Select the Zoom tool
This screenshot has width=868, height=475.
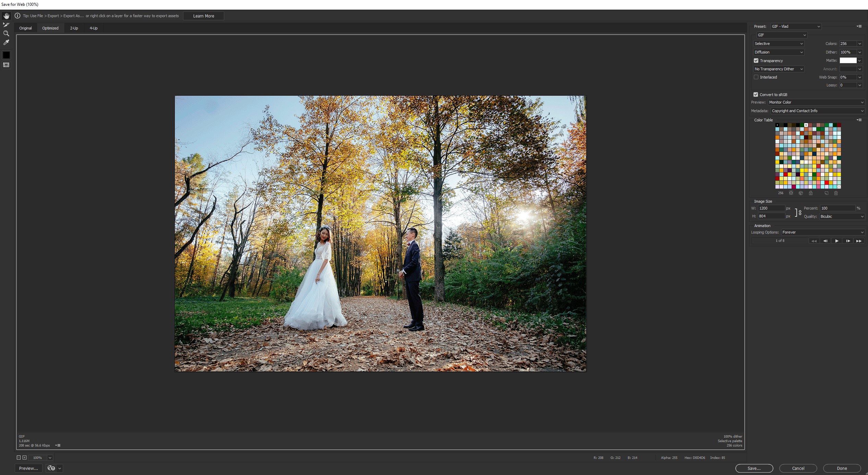[6, 34]
